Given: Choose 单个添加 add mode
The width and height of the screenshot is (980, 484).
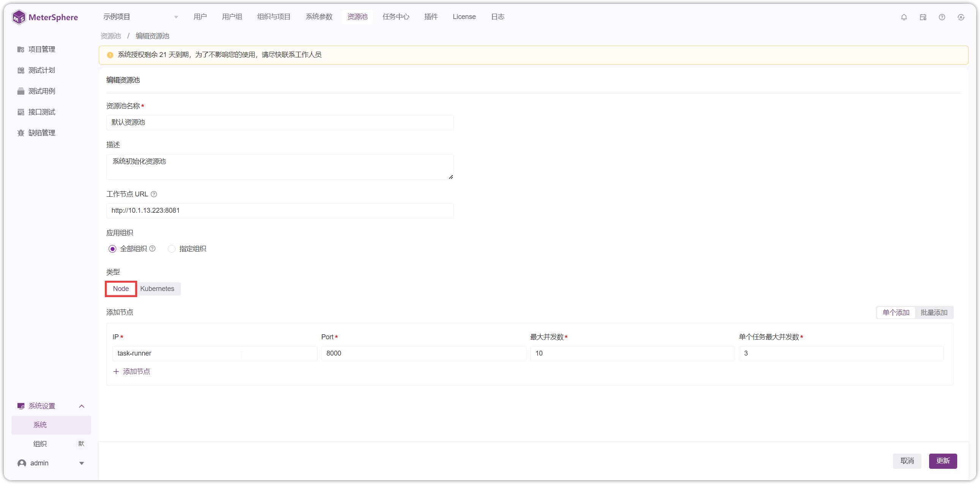Looking at the screenshot, I should (x=896, y=313).
